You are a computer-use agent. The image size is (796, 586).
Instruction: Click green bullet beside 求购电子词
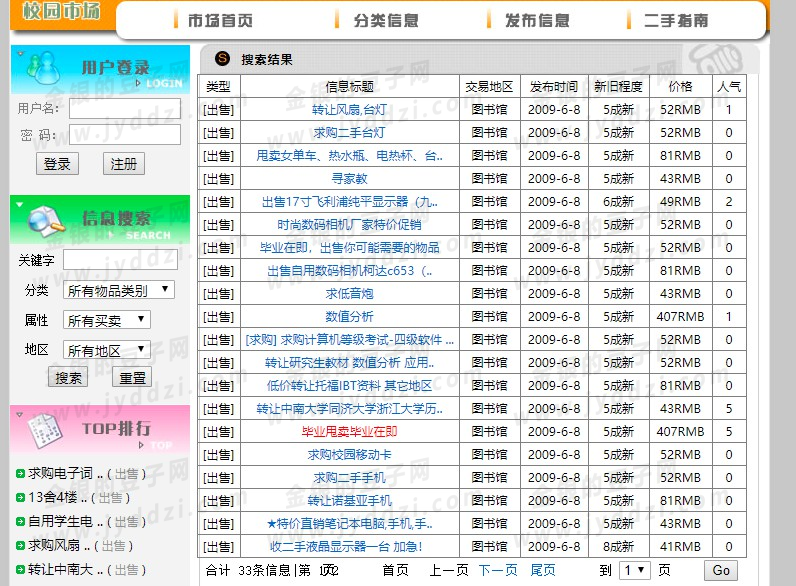pos(20,474)
